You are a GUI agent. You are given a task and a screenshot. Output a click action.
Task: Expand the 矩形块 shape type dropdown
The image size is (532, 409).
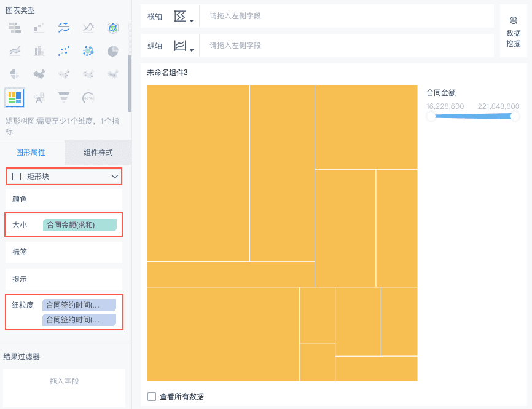(64, 177)
